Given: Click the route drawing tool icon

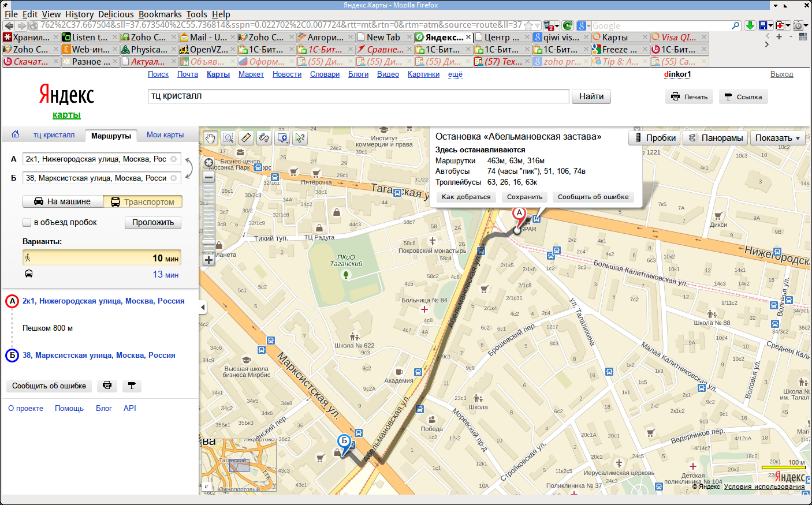Looking at the screenshot, I should (264, 138).
